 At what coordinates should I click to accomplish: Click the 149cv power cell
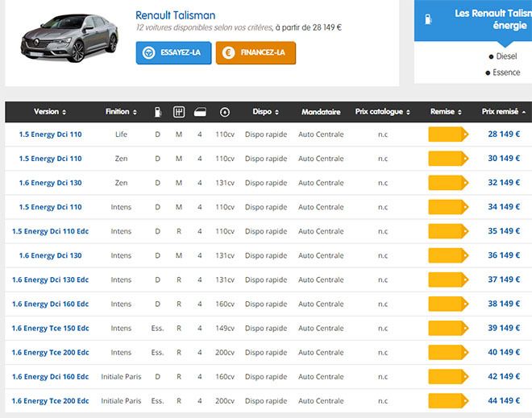[225, 328]
